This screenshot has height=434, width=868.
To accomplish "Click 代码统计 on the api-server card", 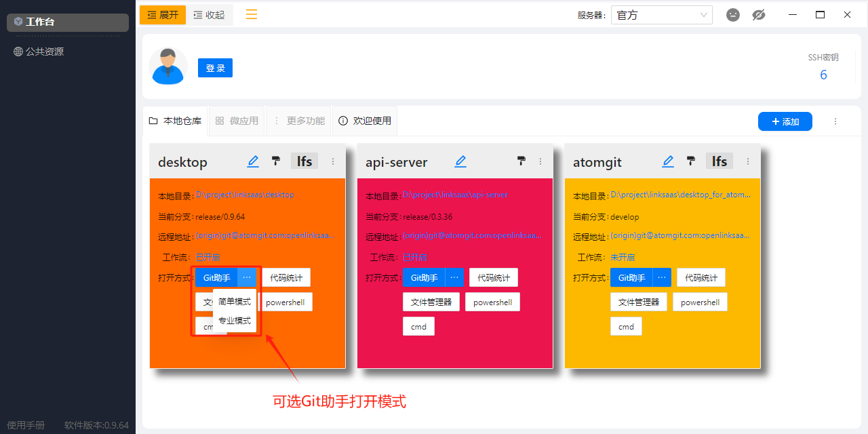I will [494, 277].
